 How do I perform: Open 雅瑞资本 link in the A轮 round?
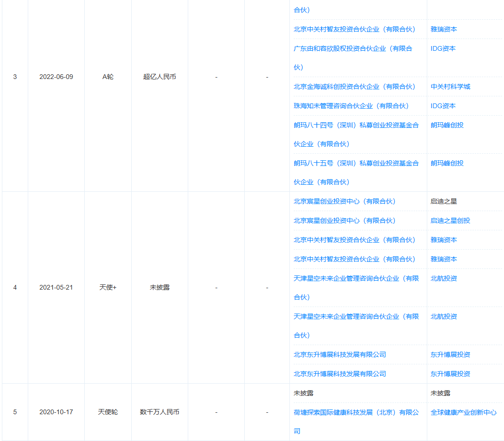coord(444,29)
